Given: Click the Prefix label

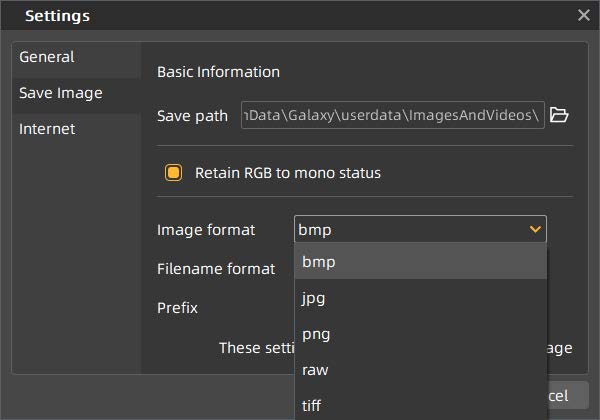Looking at the screenshot, I should [x=177, y=307].
